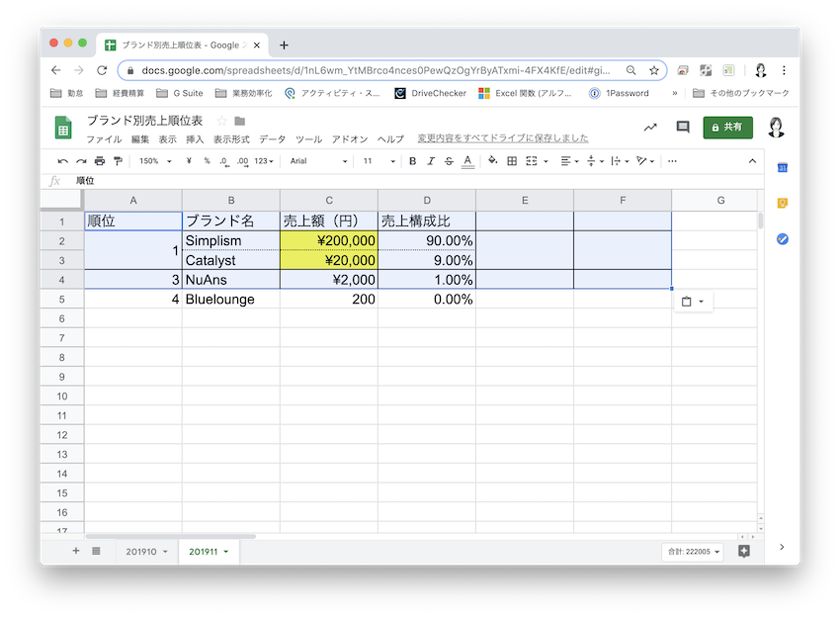Expand the Arial font dropdown
Image resolution: width=840 pixels, height=618 pixels.
(x=318, y=161)
